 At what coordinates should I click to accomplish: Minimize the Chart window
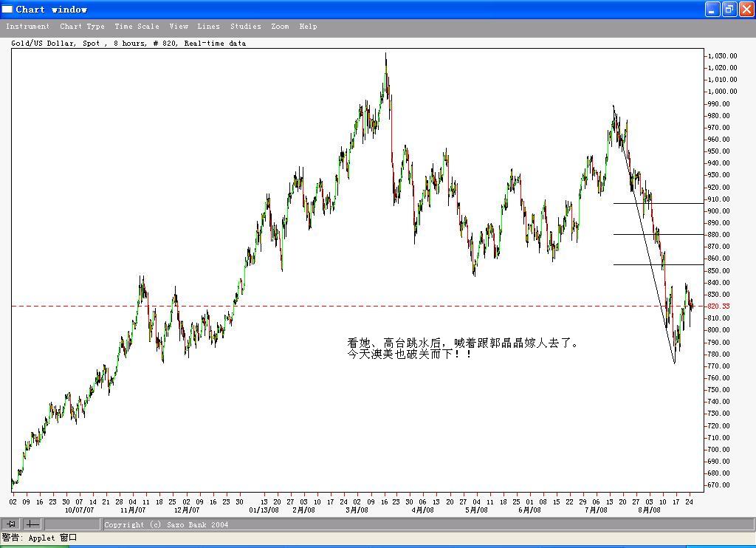pyautogui.click(x=712, y=9)
